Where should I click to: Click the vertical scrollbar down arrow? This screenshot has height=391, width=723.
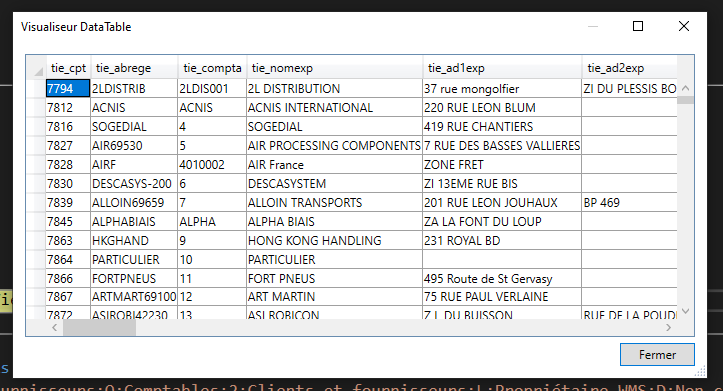[685, 311]
